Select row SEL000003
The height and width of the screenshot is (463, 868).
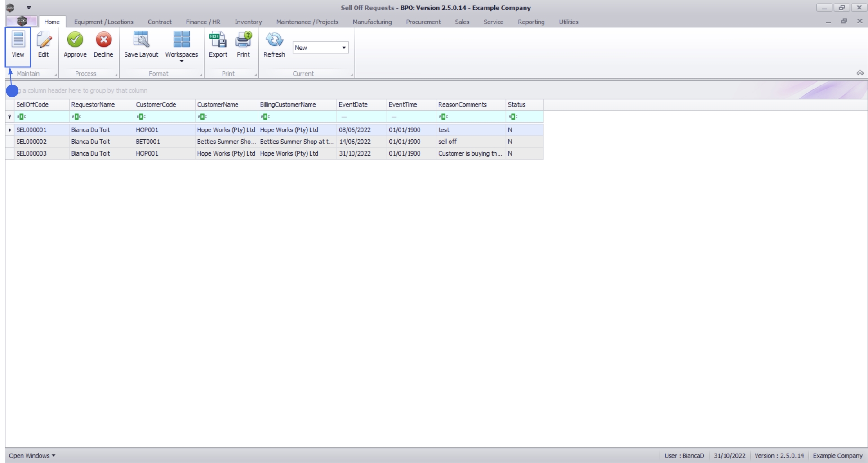pyautogui.click(x=274, y=153)
